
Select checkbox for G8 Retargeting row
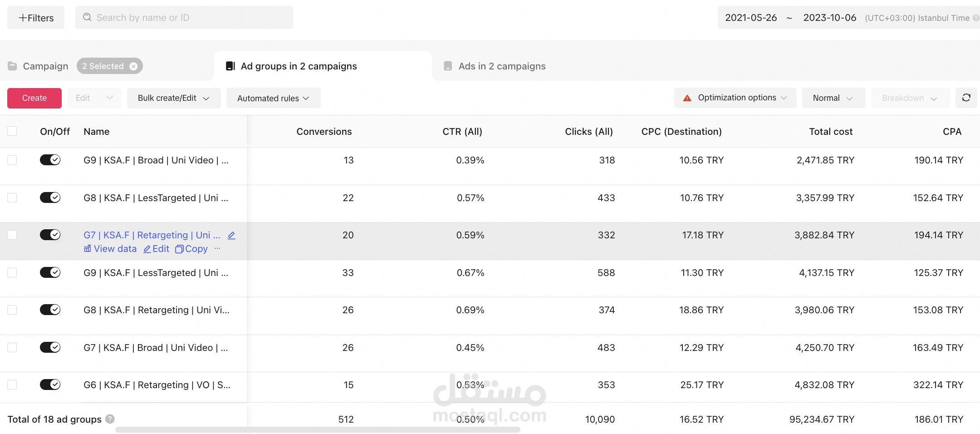point(12,310)
